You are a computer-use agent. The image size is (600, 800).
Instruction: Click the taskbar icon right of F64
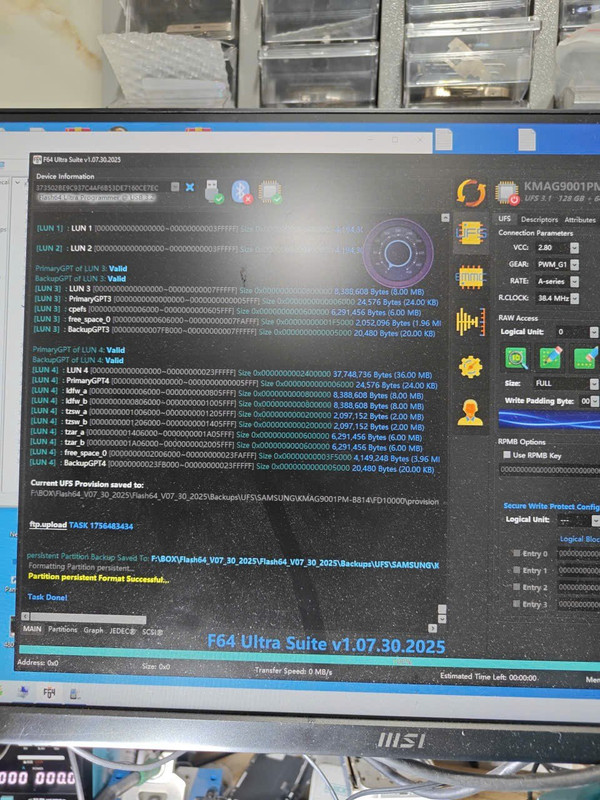pyautogui.click(x=74, y=693)
